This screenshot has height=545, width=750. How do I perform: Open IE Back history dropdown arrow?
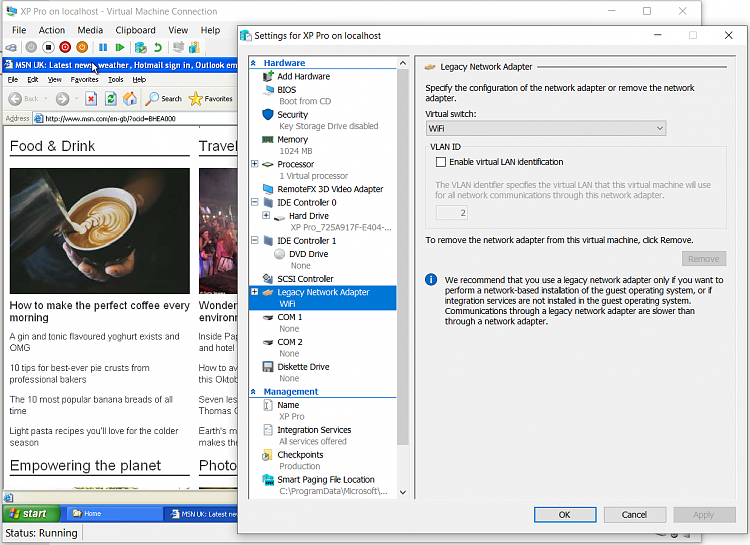(46, 99)
